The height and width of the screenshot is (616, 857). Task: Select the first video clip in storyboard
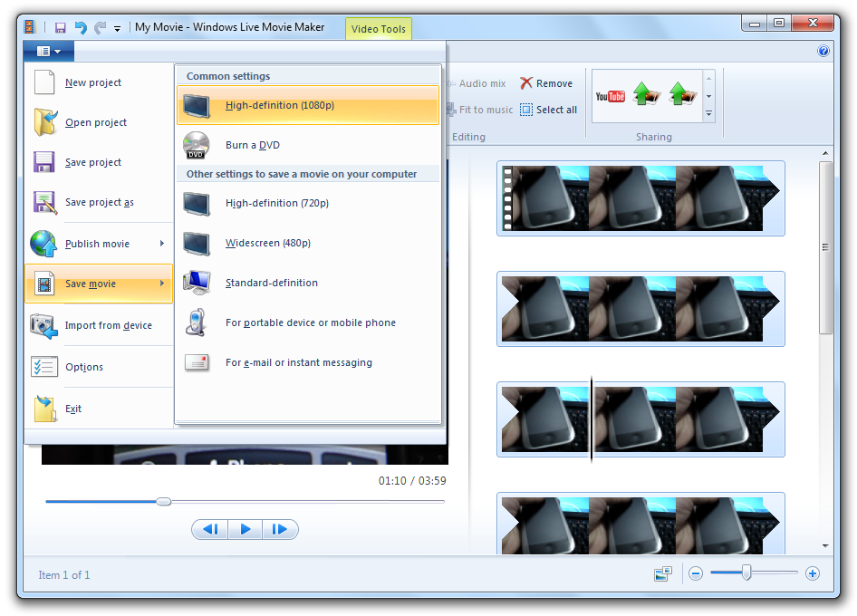point(640,198)
